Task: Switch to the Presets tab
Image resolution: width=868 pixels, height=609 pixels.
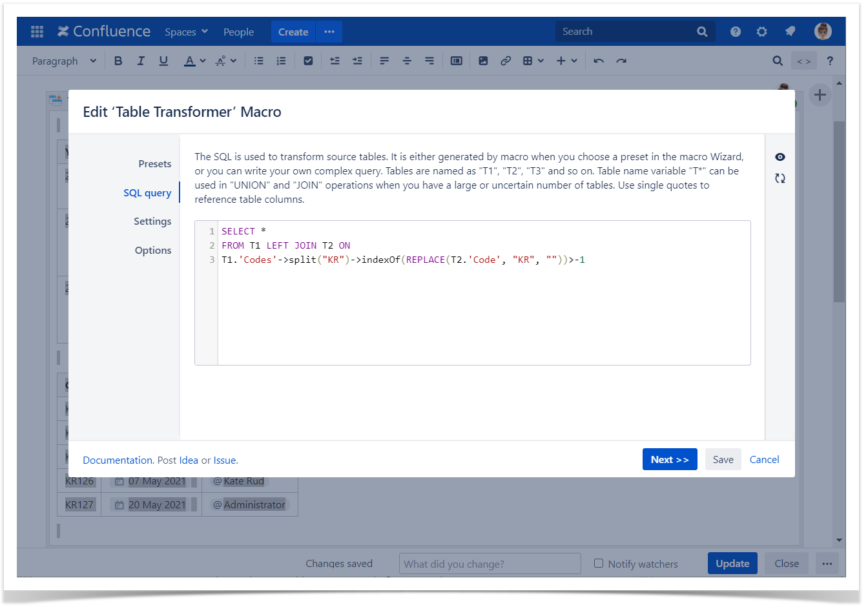Action: click(x=154, y=164)
